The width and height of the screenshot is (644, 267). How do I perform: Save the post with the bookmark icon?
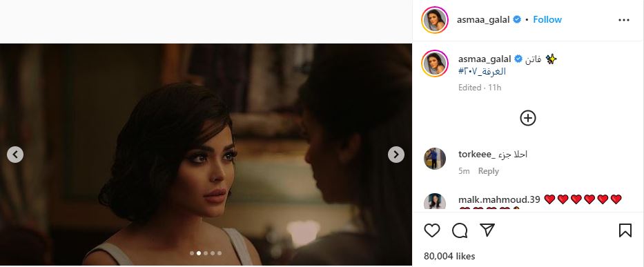[x=625, y=230]
